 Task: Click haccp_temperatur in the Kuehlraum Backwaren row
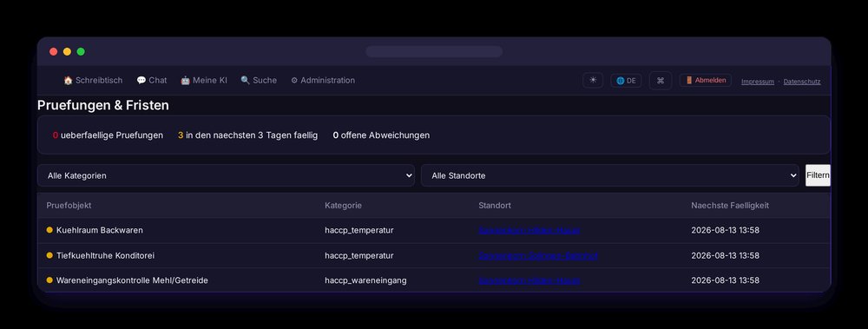point(359,230)
